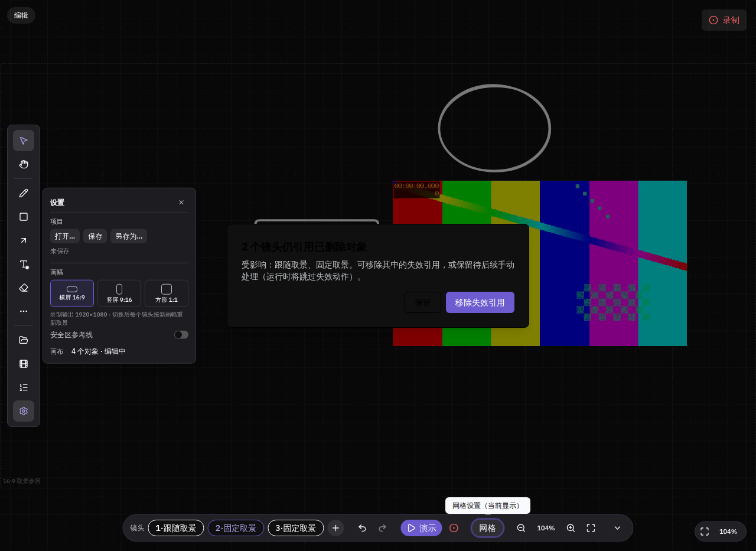756x551 pixels.
Task: Open the film strip panel
Action: coord(24,364)
